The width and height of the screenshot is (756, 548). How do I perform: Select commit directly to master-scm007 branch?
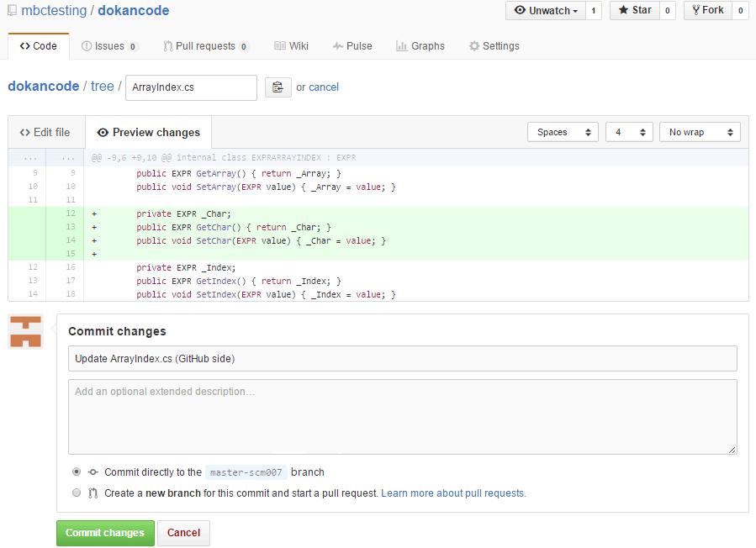(x=77, y=472)
